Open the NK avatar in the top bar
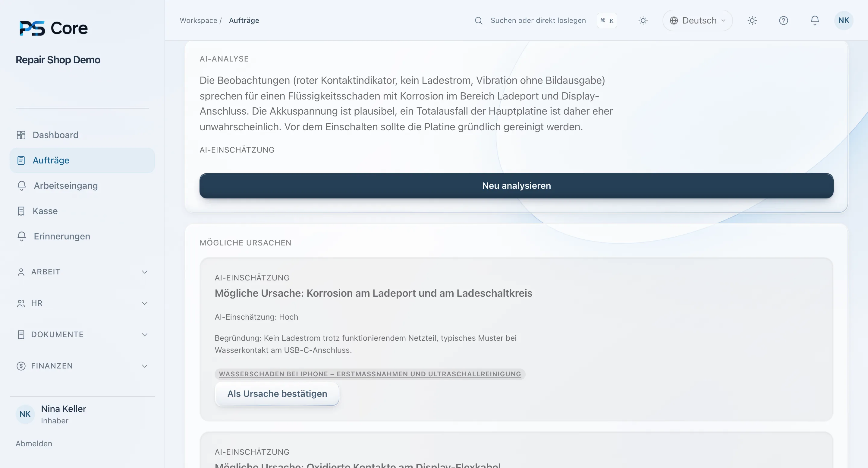 [844, 21]
